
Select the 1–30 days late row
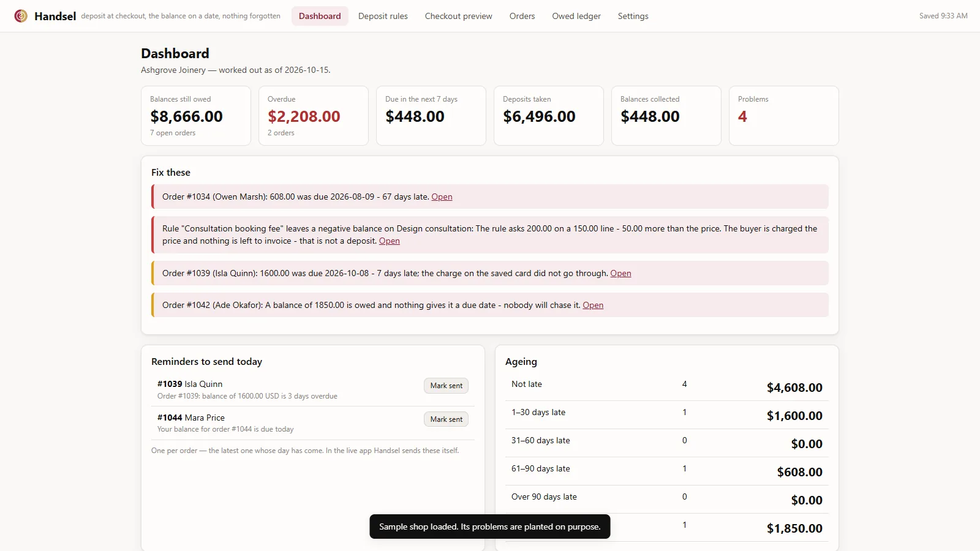(x=667, y=415)
